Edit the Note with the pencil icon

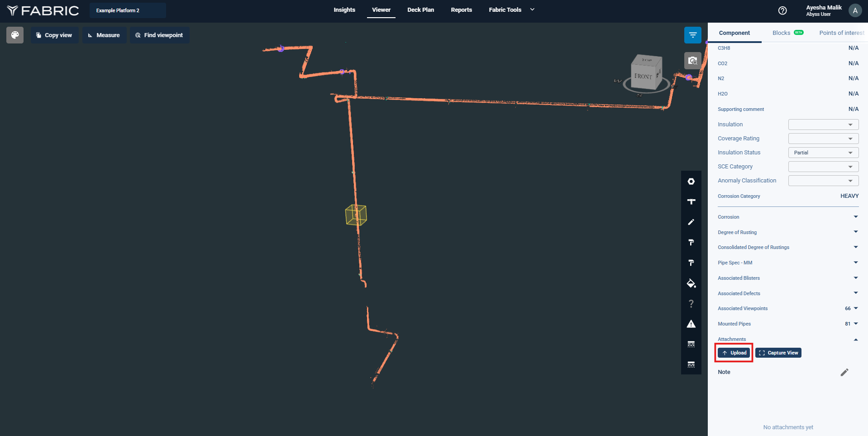click(844, 372)
